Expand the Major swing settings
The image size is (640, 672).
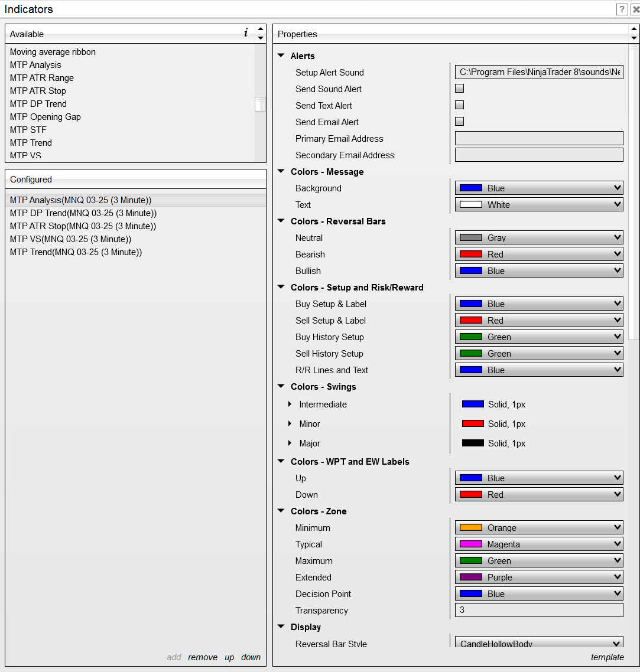pyautogui.click(x=290, y=443)
